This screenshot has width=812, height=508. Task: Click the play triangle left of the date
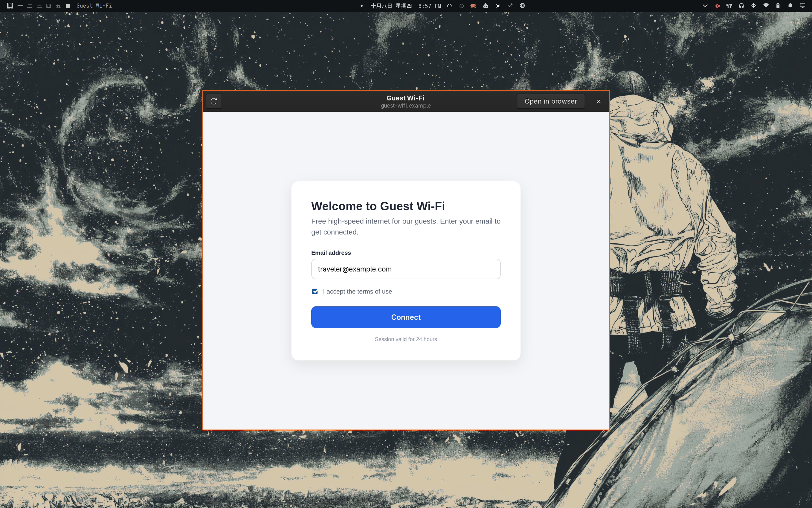pos(362,6)
